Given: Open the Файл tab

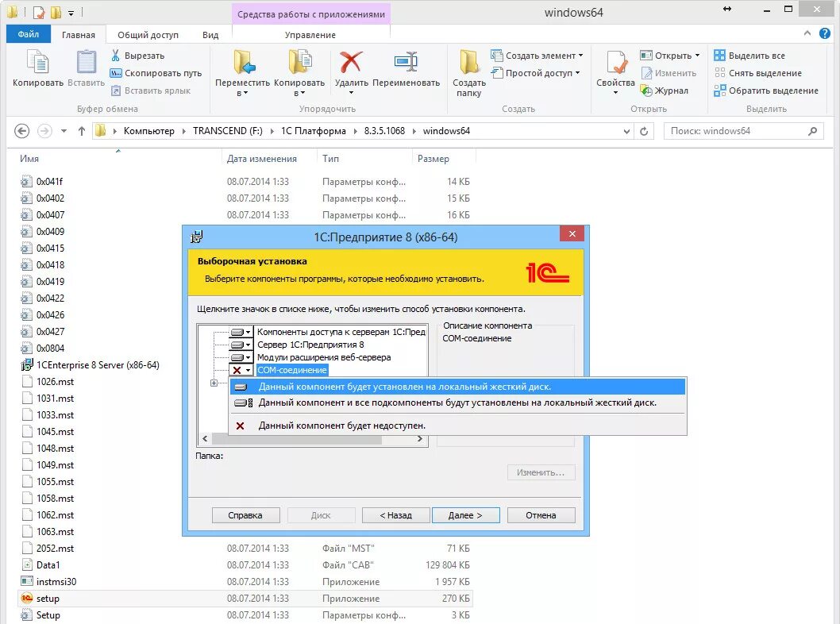Looking at the screenshot, I should click(x=29, y=34).
